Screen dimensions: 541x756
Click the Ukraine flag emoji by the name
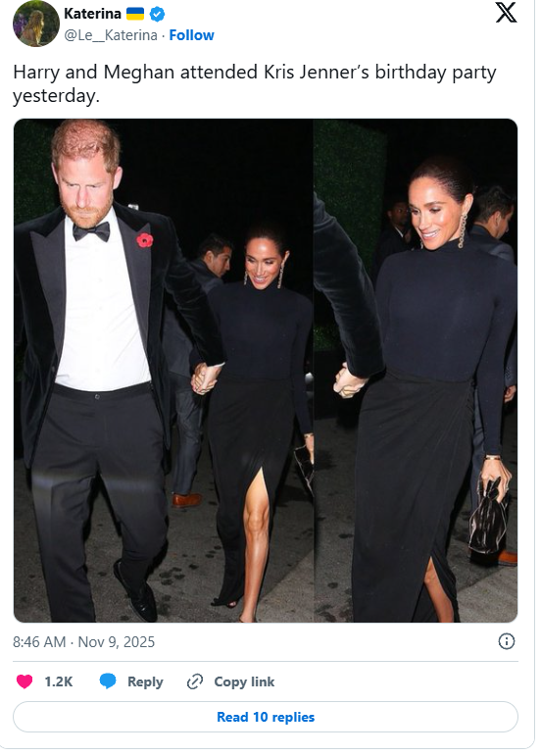(x=135, y=14)
